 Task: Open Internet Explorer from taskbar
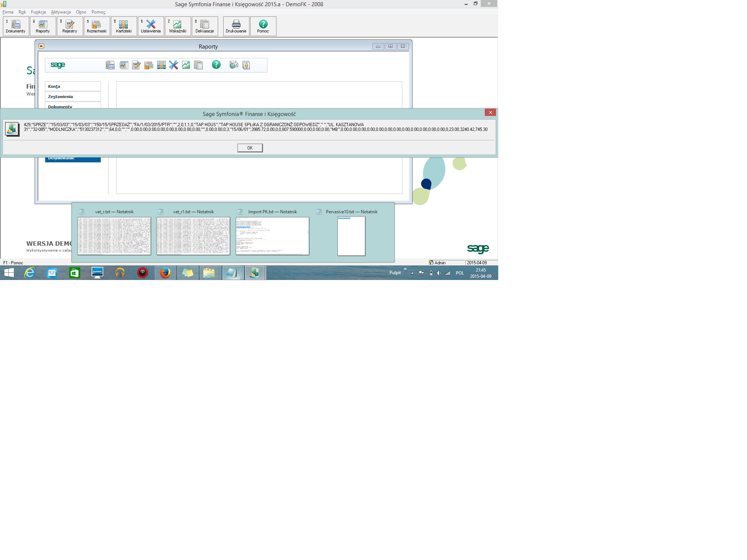(30, 273)
